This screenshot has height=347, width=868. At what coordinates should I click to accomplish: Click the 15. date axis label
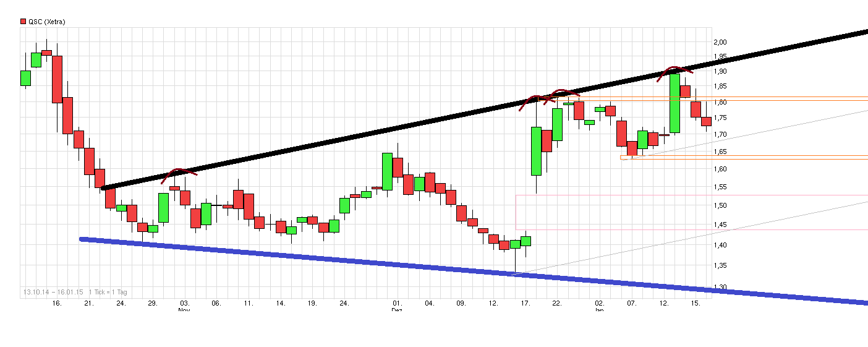pyautogui.click(x=696, y=304)
